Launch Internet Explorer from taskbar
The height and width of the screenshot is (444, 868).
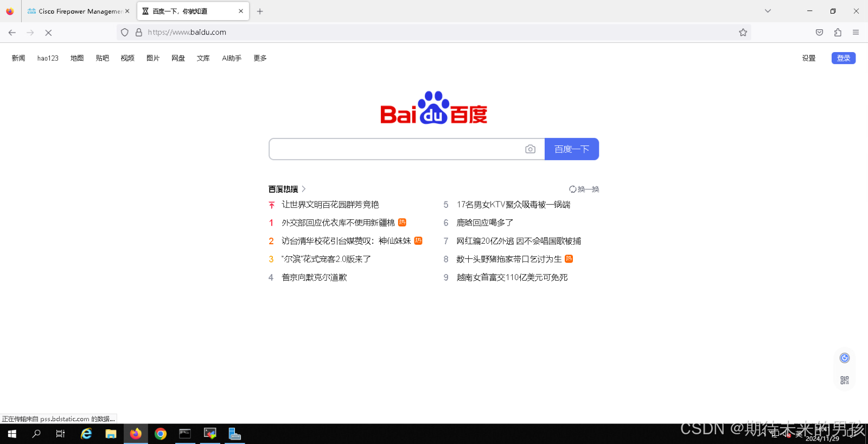tap(86, 434)
